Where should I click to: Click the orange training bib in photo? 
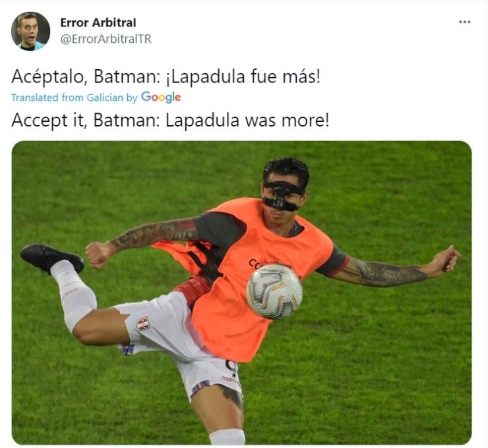(x=246, y=280)
